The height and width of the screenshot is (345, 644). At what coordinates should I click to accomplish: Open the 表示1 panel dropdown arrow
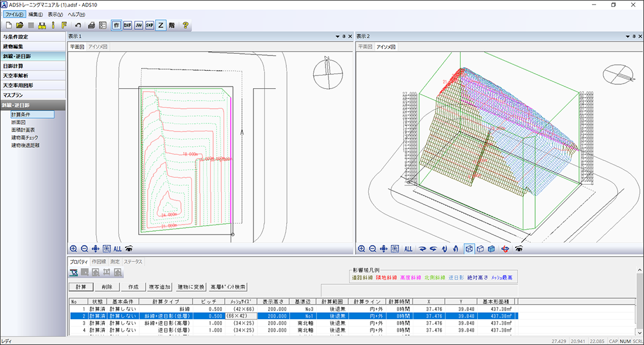[337, 36]
